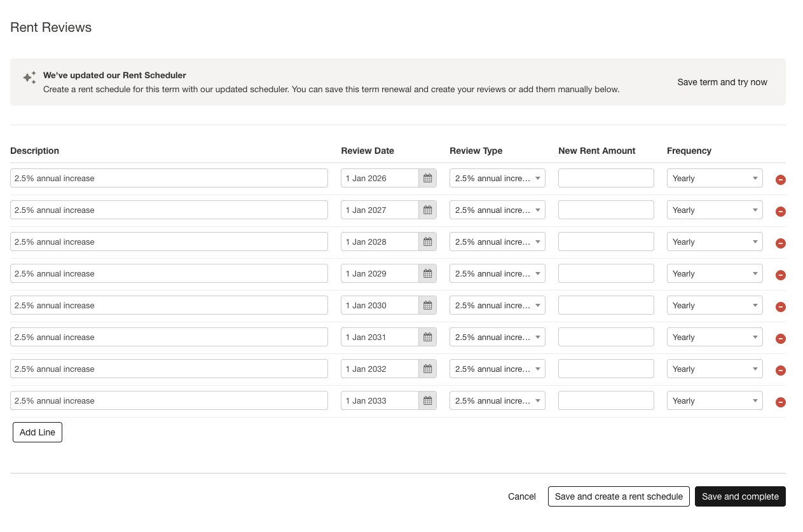Click the Review Date field showing 1 Jan 2029

click(x=378, y=273)
